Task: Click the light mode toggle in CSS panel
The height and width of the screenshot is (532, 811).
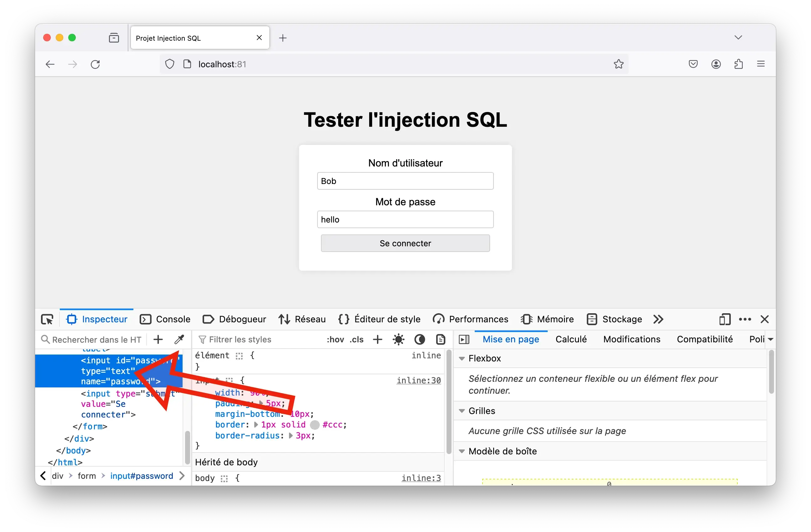Action: [398, 339]
